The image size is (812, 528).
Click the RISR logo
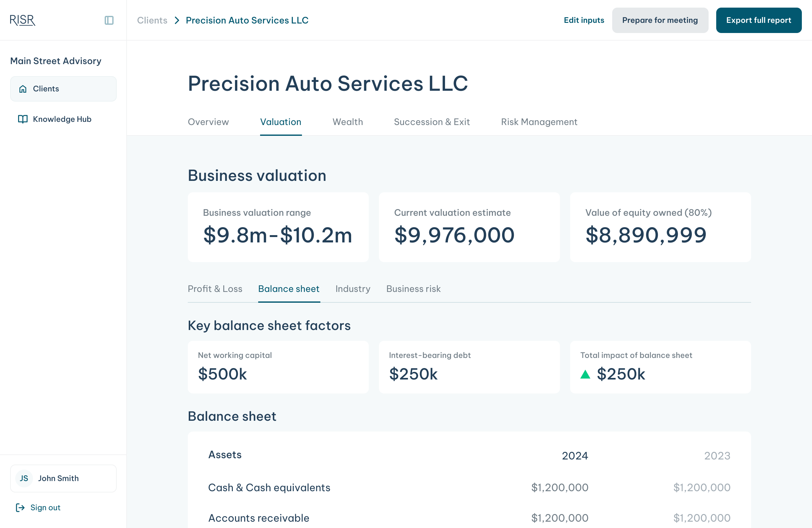(x=23, y=20)
